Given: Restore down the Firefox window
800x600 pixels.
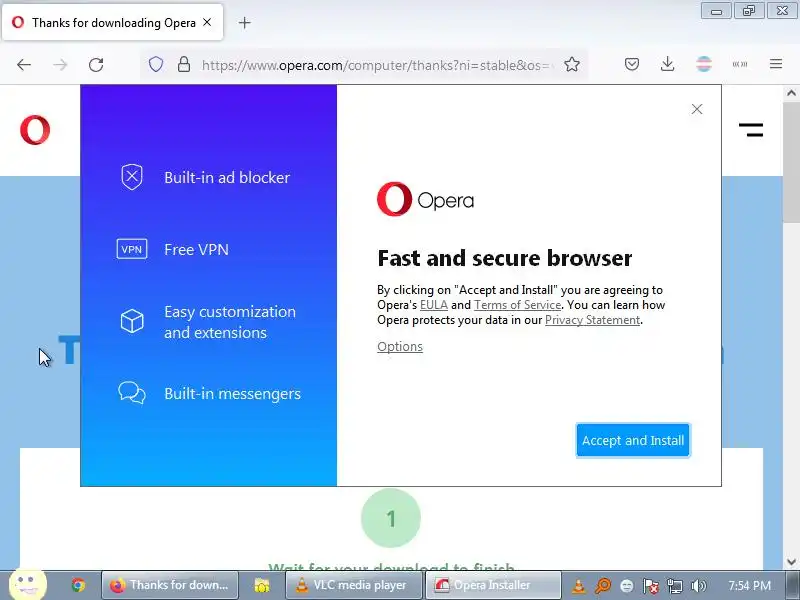Looking at the screenshot, I should pyautogui.click(x=749, y=11).
